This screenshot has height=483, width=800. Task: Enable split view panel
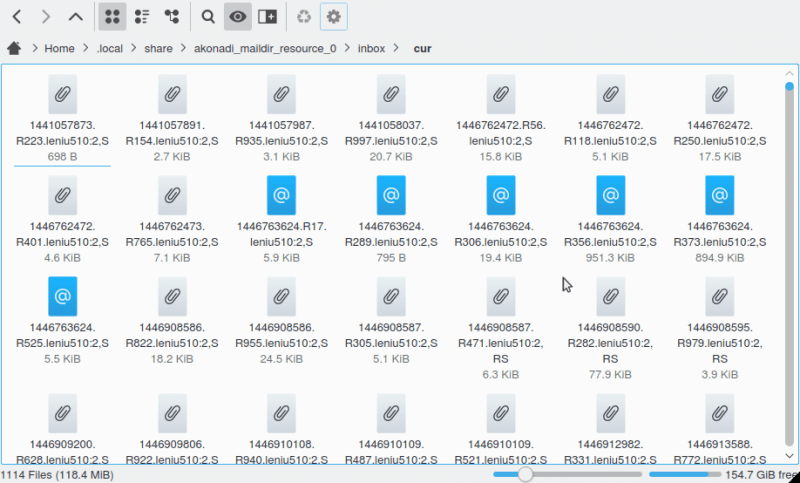267,17
